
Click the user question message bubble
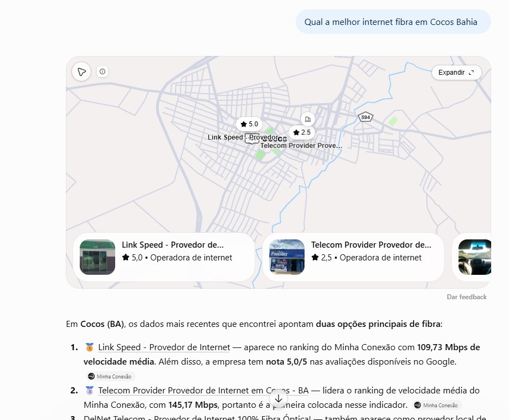[393, 22]
